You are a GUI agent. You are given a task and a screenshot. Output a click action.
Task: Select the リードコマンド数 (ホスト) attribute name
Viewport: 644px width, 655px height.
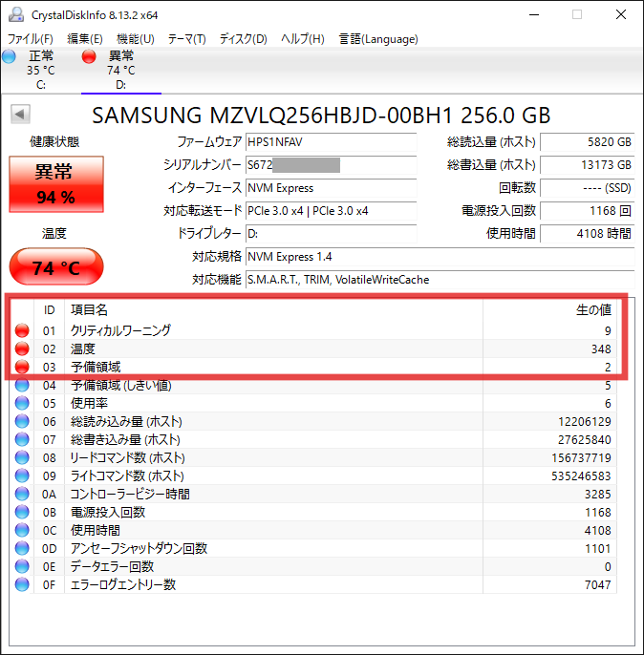tap(127, 458)
